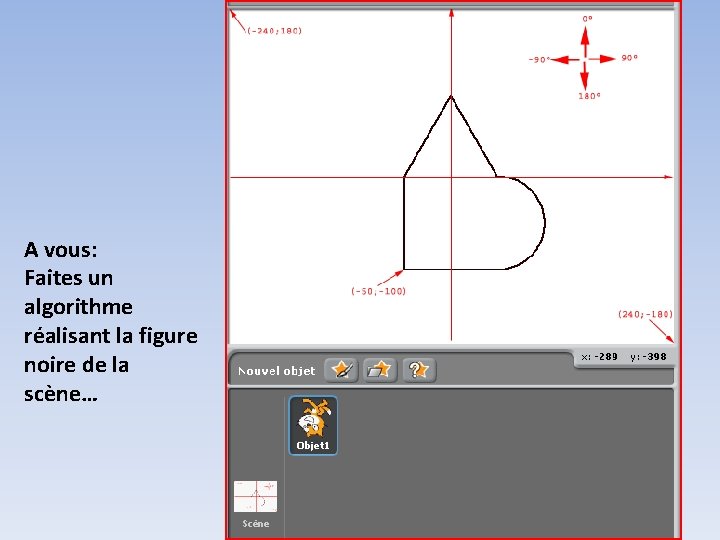
Task: Click the y: -398 coordinate readout
Action: (x=648, y=357)
